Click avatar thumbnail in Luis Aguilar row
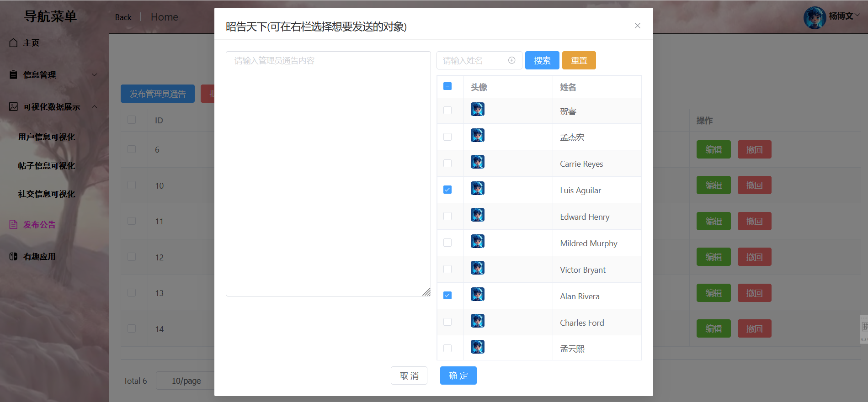This screenshot has width=868, height=402. pos(478,188)
